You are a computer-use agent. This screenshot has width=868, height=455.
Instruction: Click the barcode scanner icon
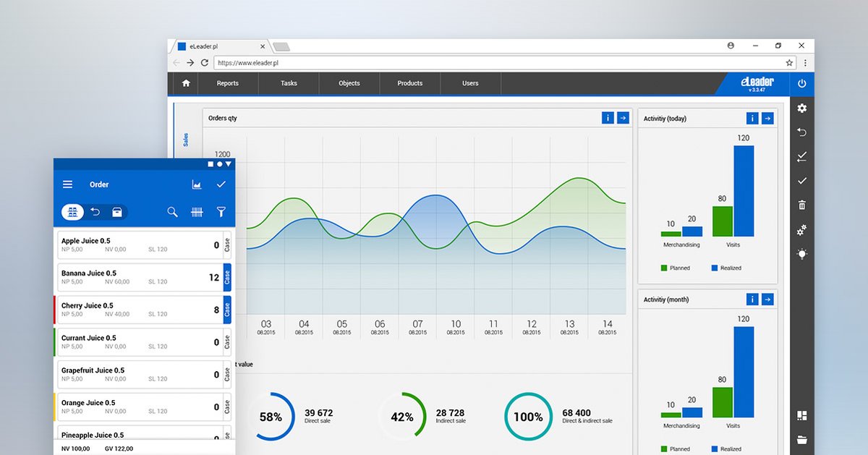click(x=197, y=212)
